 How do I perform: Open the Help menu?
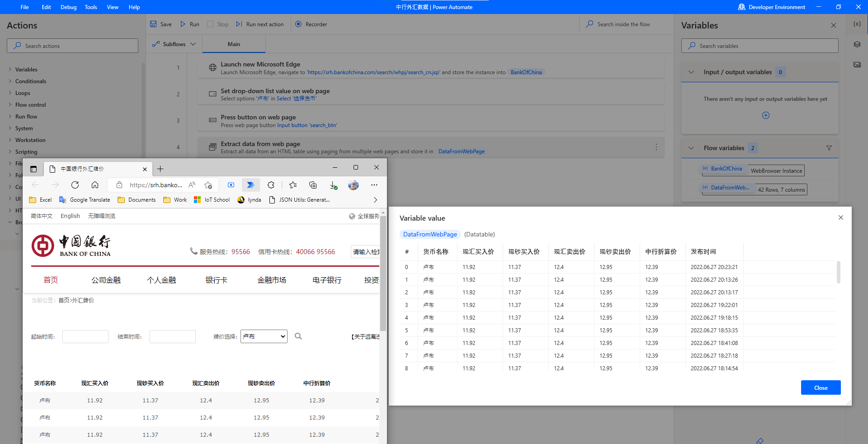coord(134,7)
